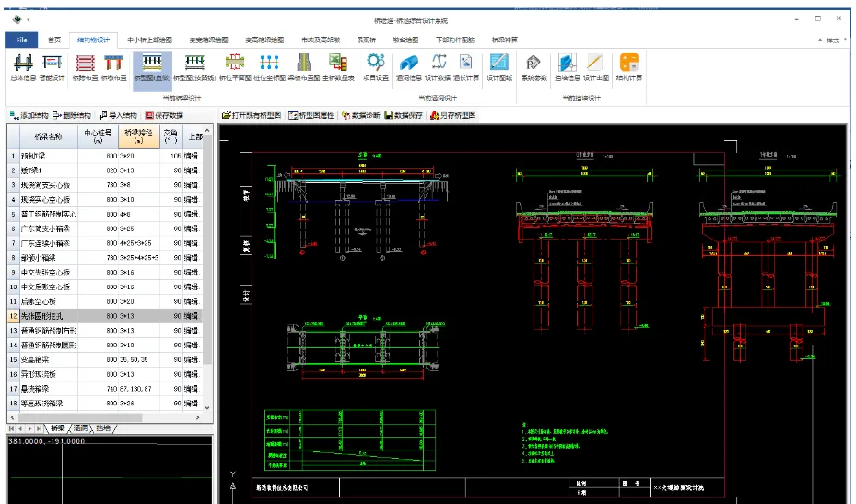Open the 涵洞信息 culvert info tool
This screenshot has height=504, width=856.
pos(408,67)
